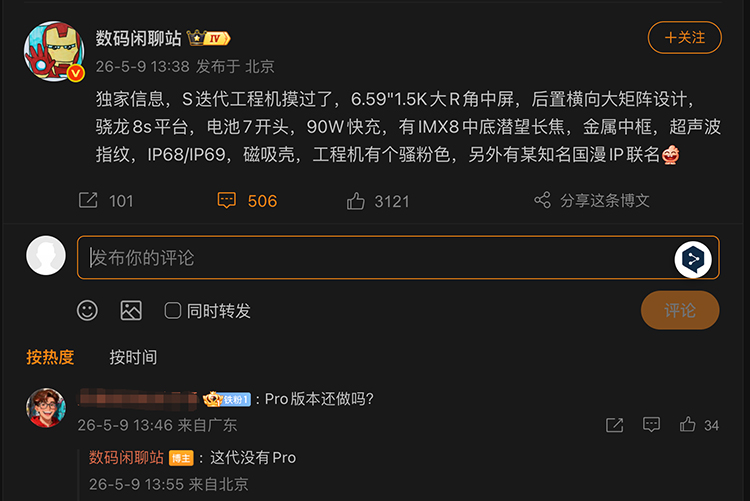Like the post with thumbs-up icon
Image resolution: width=750 pixels, height=501 pixels.
click(x=355, y=201)
